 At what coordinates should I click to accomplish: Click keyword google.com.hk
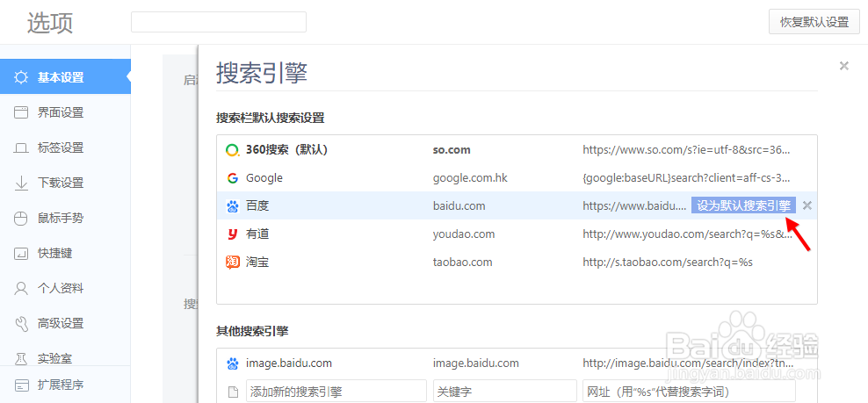coord(470,178)
